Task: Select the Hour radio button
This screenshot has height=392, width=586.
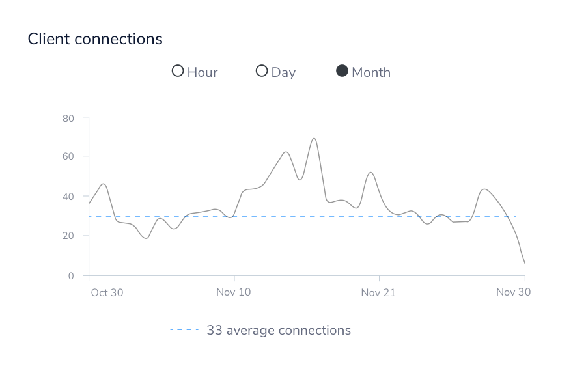Action: 177,71
